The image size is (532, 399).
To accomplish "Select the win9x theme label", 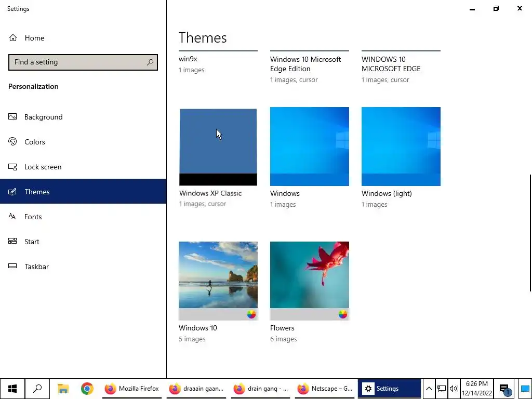I will pos(188,59).
